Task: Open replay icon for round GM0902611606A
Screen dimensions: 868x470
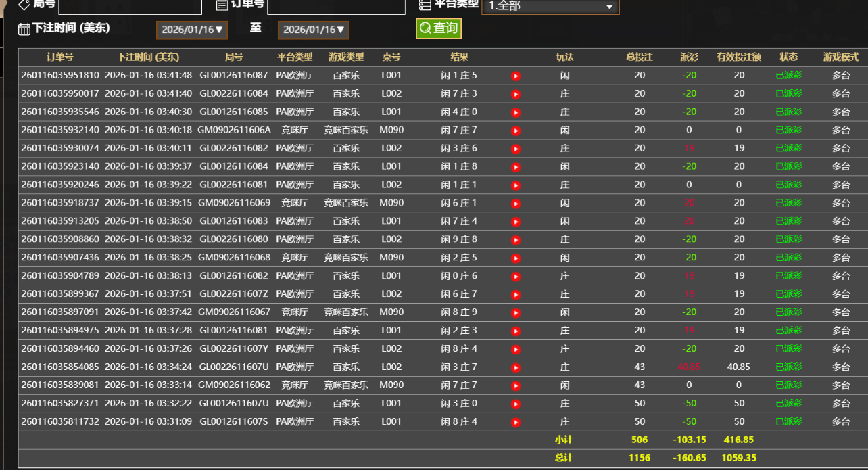Action: [516, 131]
